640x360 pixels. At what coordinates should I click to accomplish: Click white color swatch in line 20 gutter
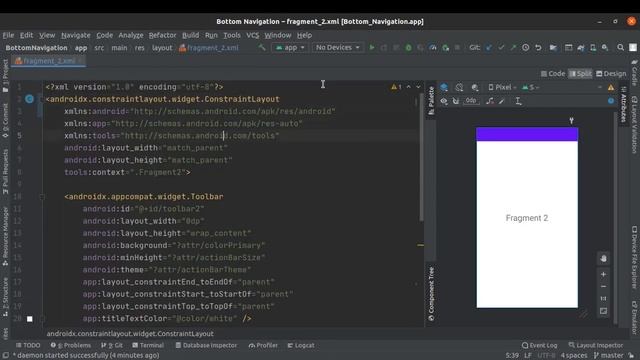(29, 319)
